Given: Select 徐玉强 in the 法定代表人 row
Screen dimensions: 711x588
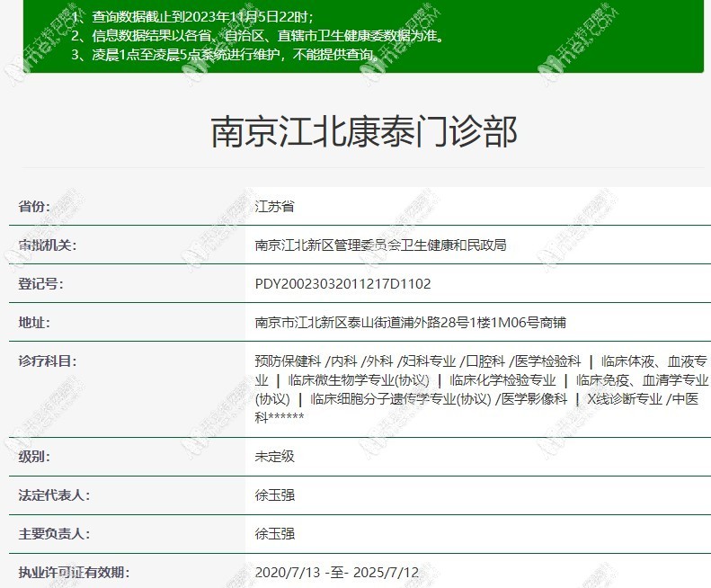Looking at the screenshot, I should click(275, 494).
